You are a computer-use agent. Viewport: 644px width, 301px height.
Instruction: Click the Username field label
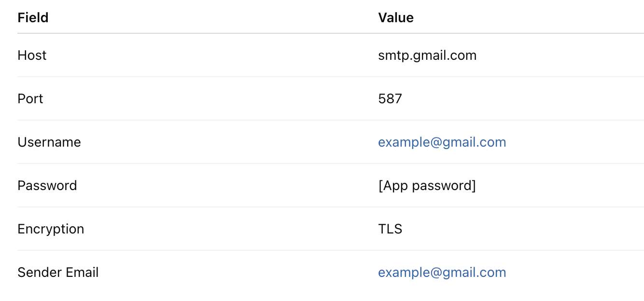coord(49,142)
